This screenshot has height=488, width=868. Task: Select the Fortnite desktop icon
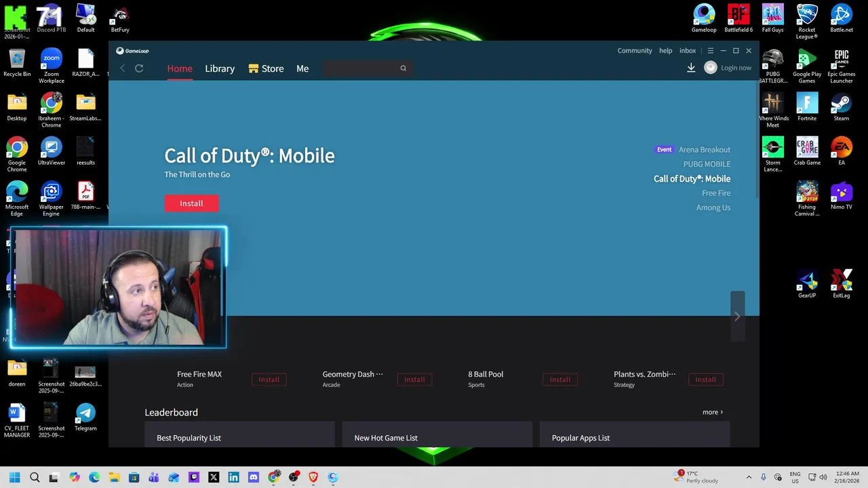[x=807, y=107]
